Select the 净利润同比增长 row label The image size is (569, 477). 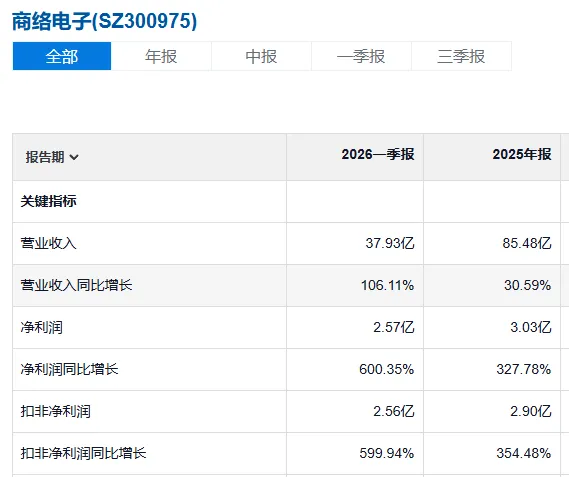[69, 369]
